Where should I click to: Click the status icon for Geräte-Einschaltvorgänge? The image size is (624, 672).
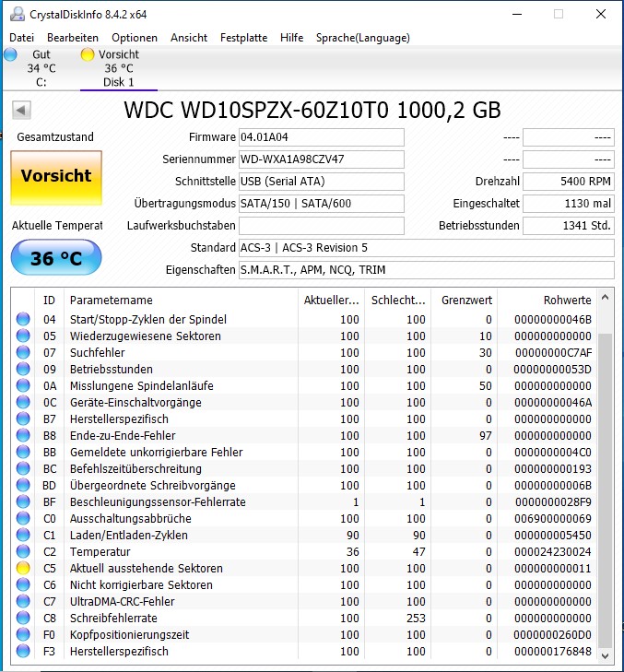pos(23,402)
